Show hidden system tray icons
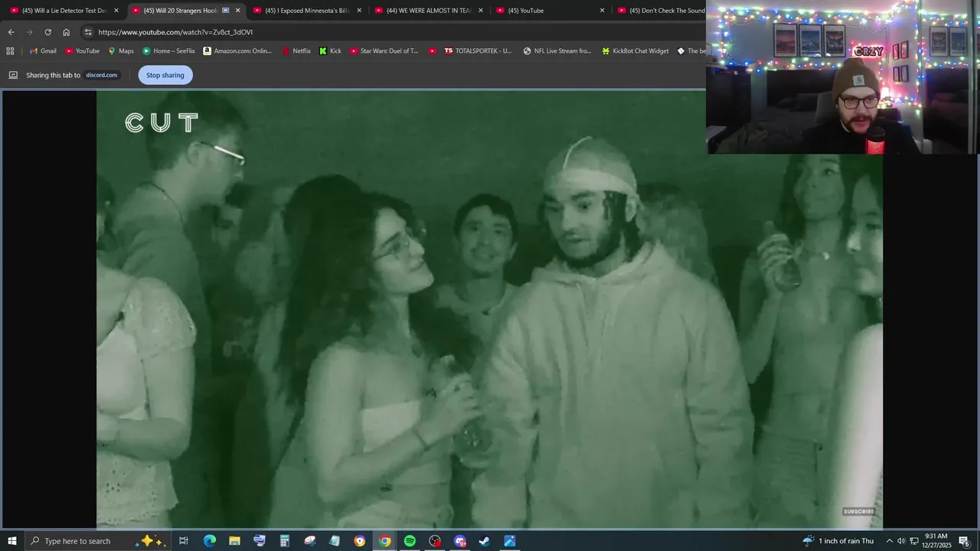This screenshot has height=551, width=980. (x=889, y=541)
